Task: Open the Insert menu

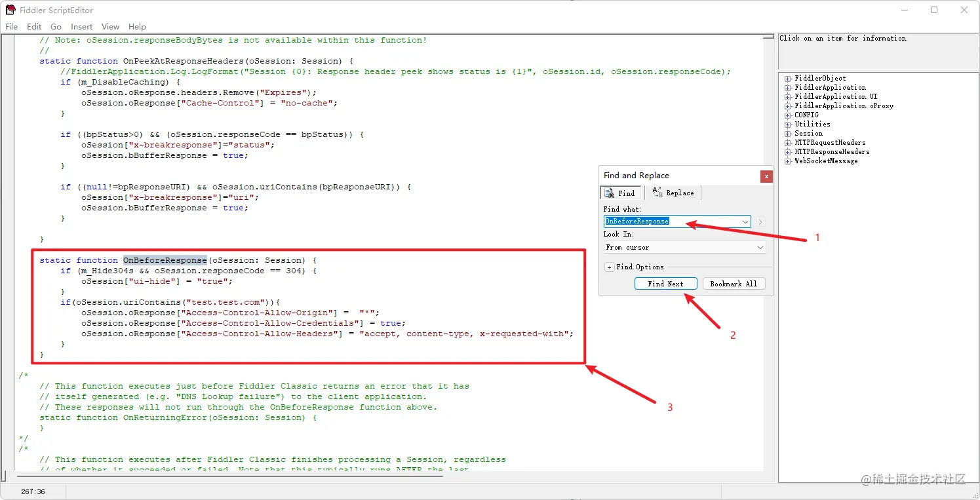Action: pyautogui.click(x=82, y=27)
